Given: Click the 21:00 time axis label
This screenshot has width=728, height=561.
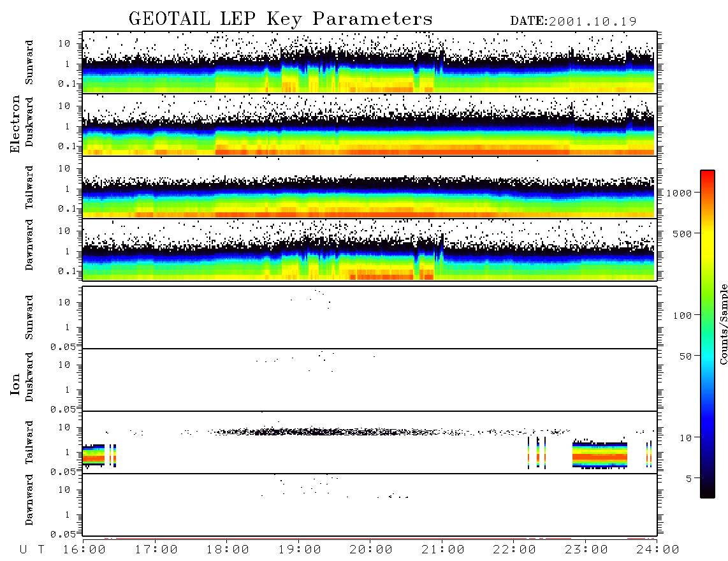Looking at the screenshot, I should (x=444, y=550).
